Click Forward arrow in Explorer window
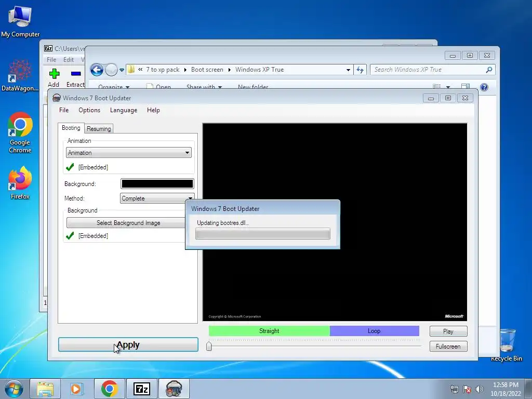The image size is (532, 399). tap(111, 70)
